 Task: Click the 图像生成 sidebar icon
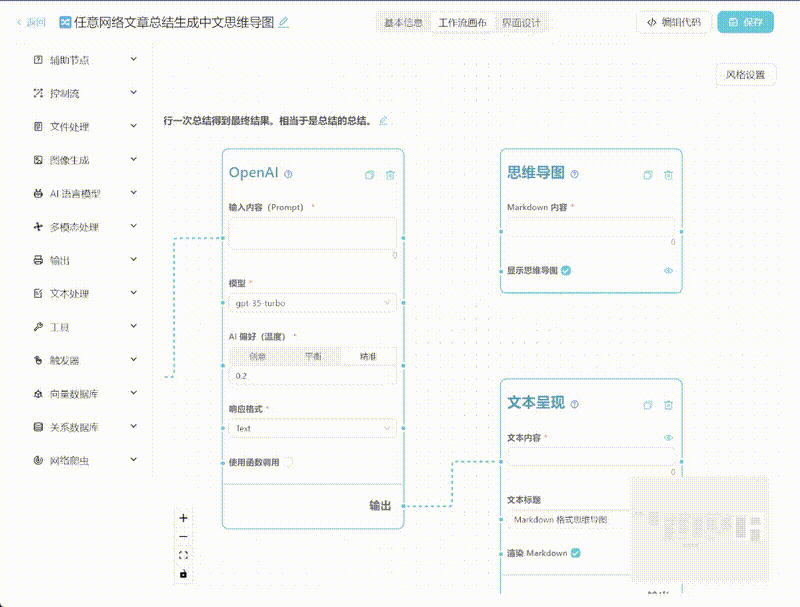click(38, 160)
